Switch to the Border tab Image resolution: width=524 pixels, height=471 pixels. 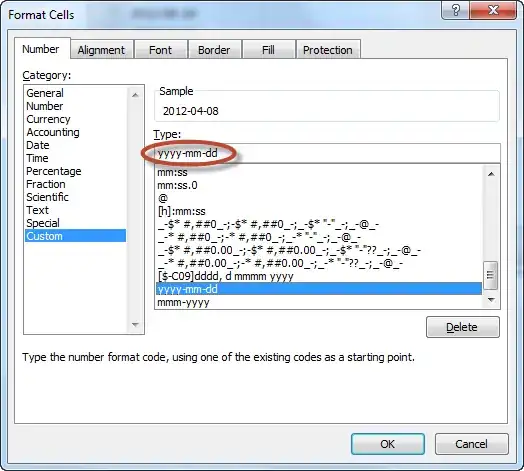214,50
